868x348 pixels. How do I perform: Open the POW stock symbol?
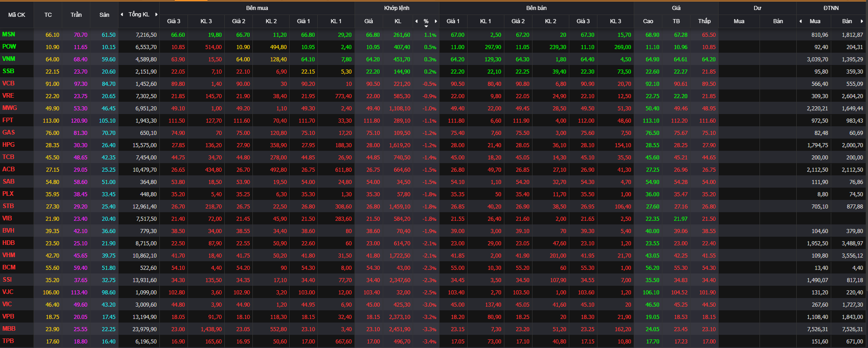pyautogui.click(x=9, y=47)
